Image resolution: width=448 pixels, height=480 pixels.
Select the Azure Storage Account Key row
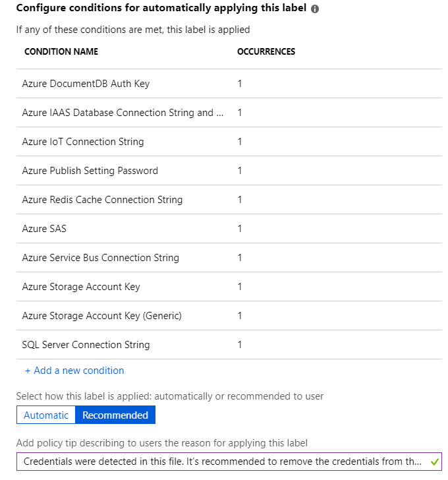[x=81, y=287]
